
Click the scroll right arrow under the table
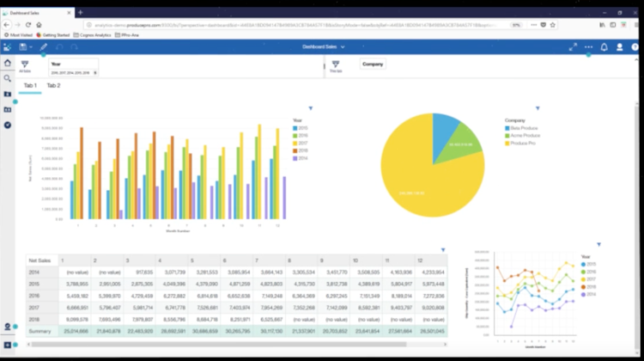tap(445, 344)
